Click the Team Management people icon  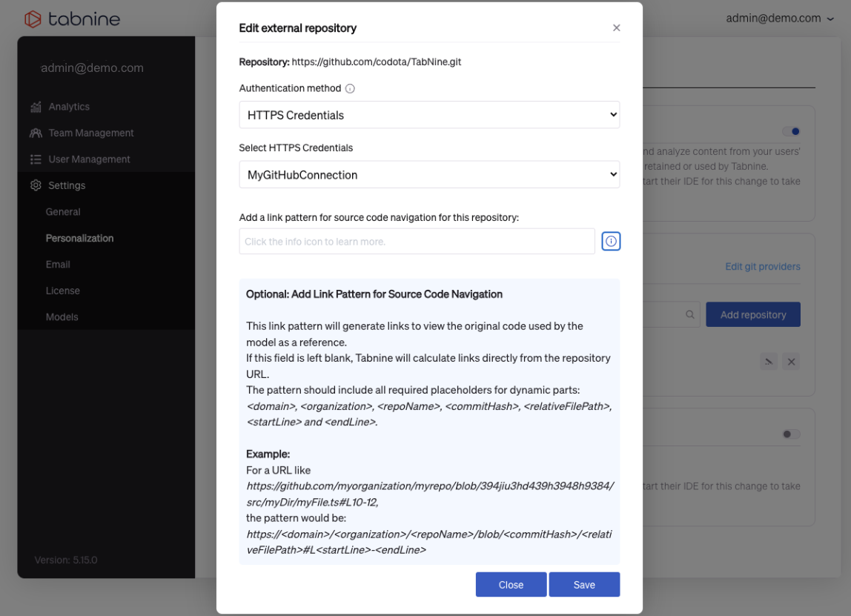[x=36, y=133]
